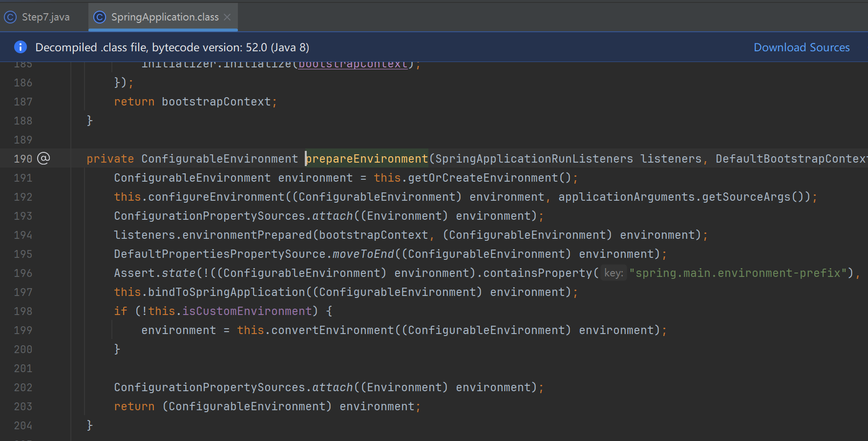Screen dimensions: 868x441
Task: Click configureEnvironment call on line 192
Action: 216,197
